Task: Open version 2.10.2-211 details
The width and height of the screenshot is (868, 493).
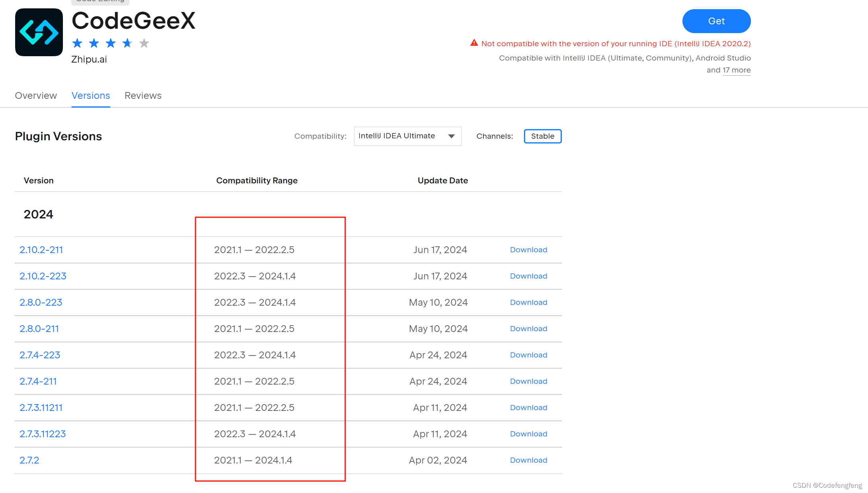Action: click(x=41, y=250)
